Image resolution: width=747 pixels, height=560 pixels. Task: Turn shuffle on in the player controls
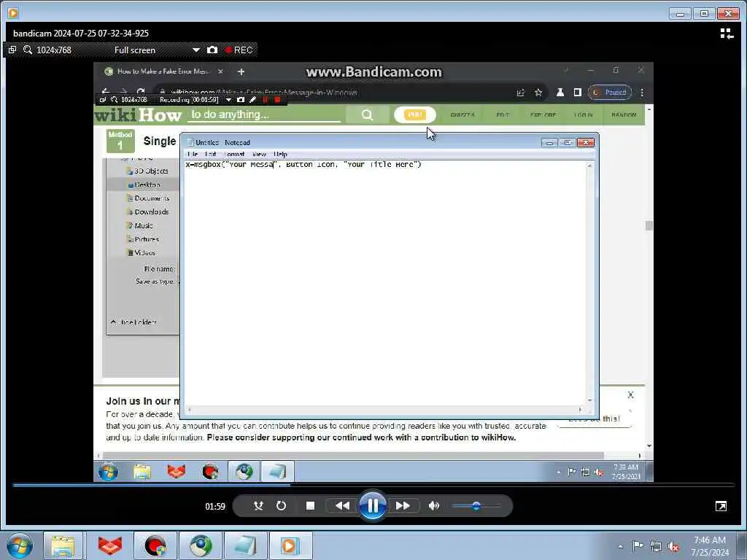[258, 506]
